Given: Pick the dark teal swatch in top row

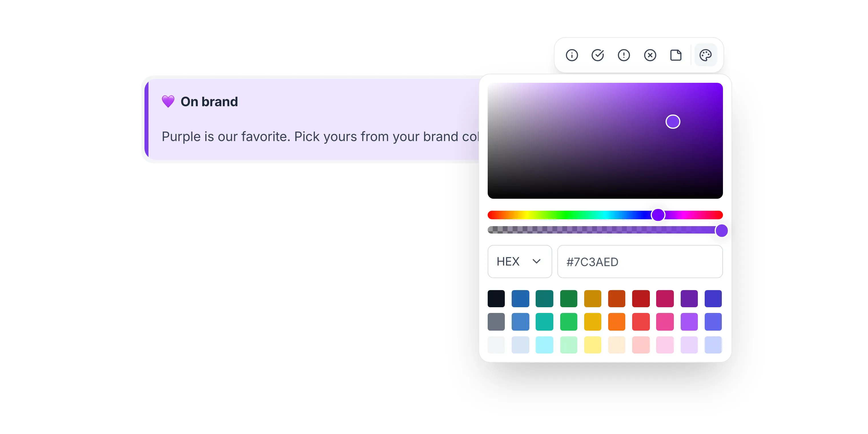Looking at the screenshot, I should 544,299.
